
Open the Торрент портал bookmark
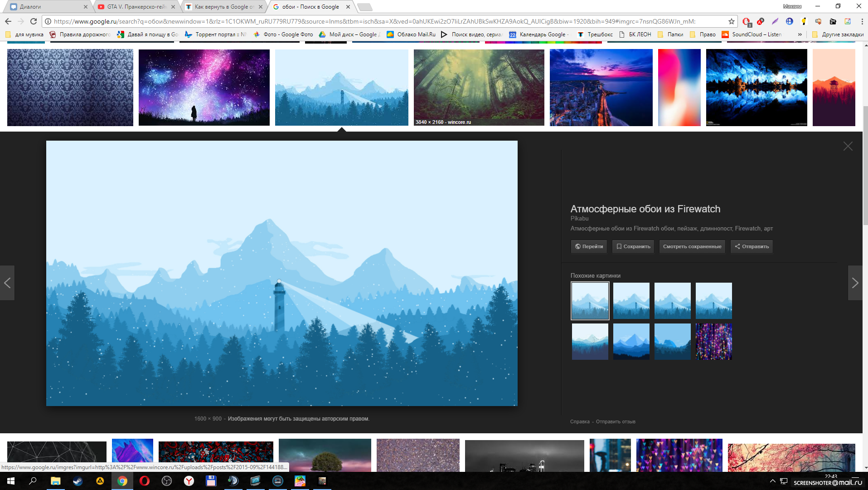[x=215, y=34]
